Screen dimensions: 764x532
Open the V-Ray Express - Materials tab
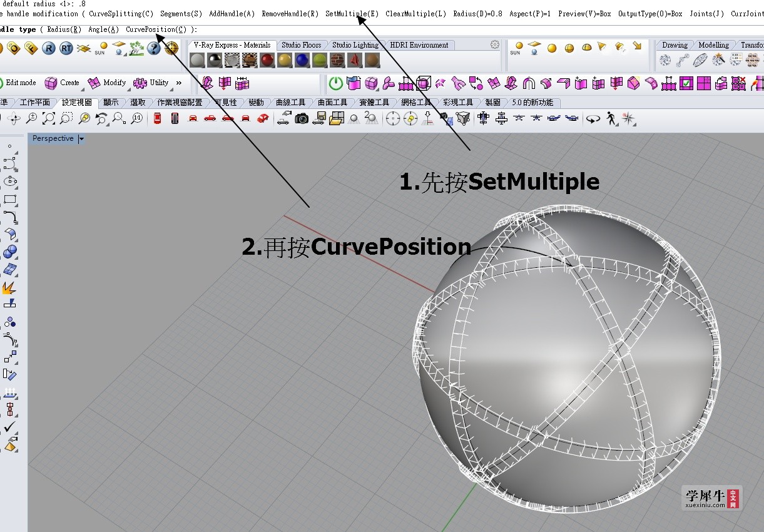(232, 45)
